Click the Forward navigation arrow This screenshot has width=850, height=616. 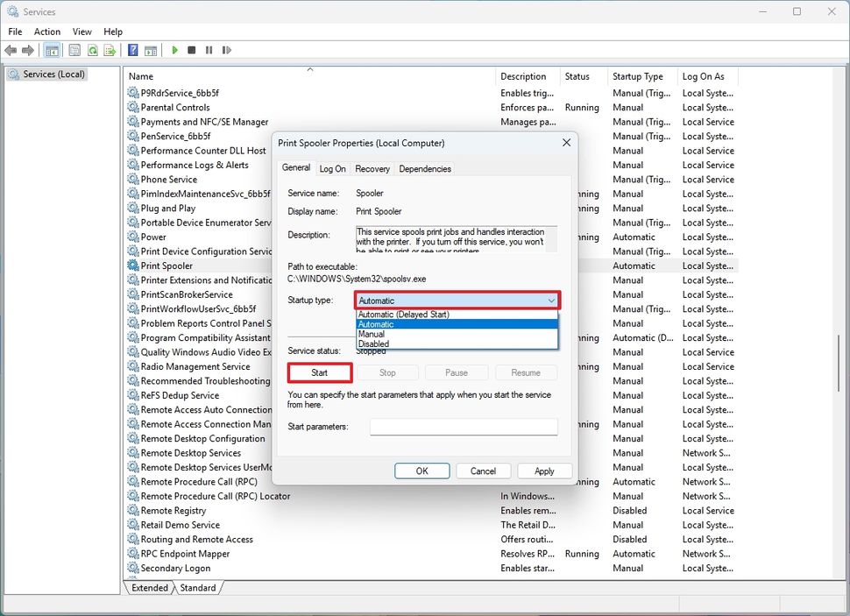(x=27, y=50)
